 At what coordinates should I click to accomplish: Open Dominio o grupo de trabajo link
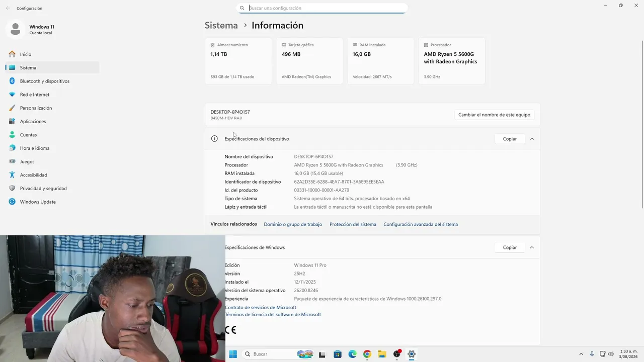[x=293, y=224]
